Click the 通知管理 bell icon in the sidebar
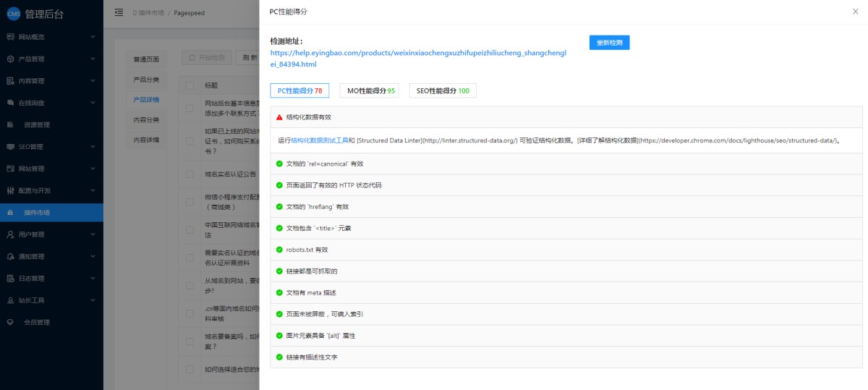 tap(10, 257)
